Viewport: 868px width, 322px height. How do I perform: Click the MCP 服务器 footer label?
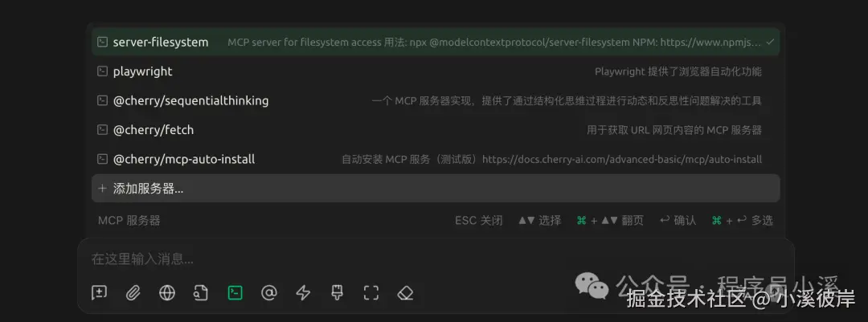pyautogui.click(x=129, y=220)
